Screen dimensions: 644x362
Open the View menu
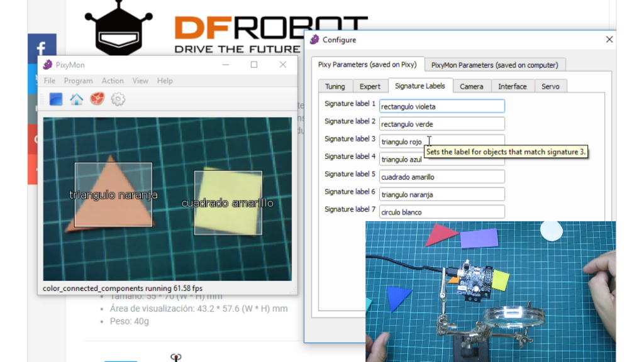click(x=140, y=81)
